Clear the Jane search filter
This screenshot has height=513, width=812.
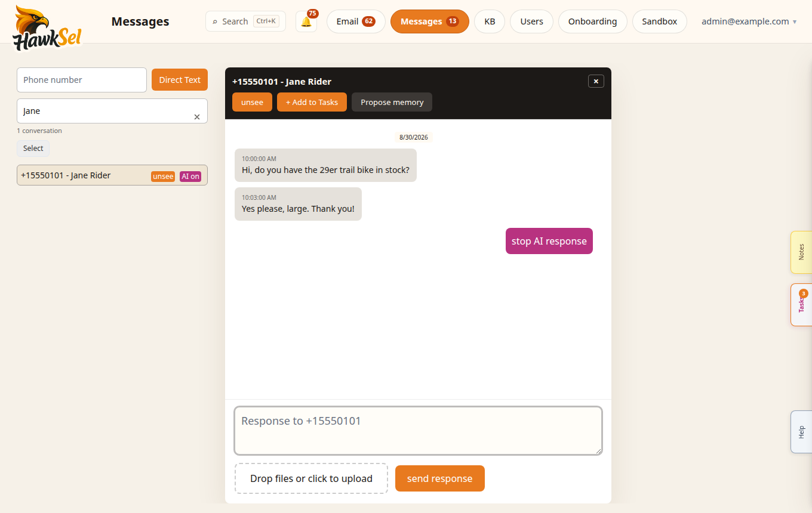click(197, 117)
